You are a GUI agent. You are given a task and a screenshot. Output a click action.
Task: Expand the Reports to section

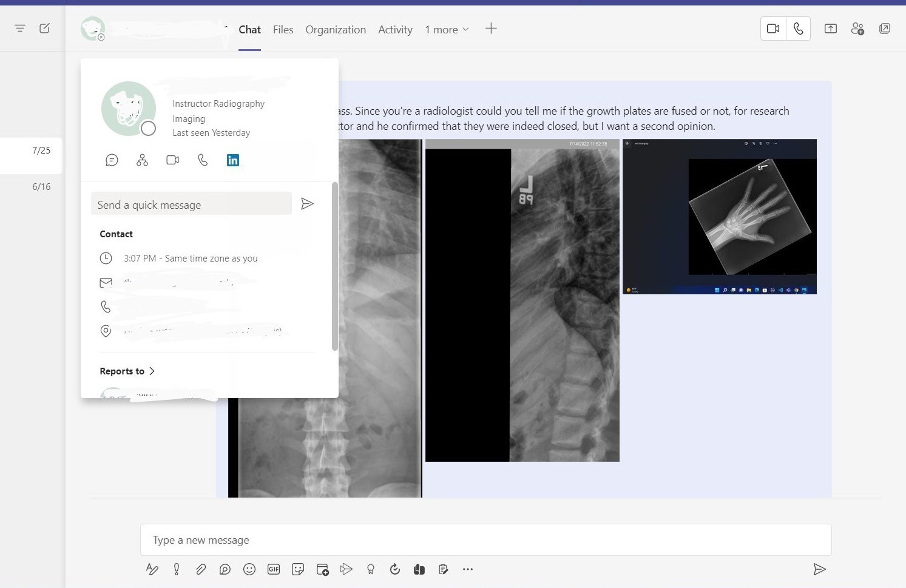click(127, 371)
